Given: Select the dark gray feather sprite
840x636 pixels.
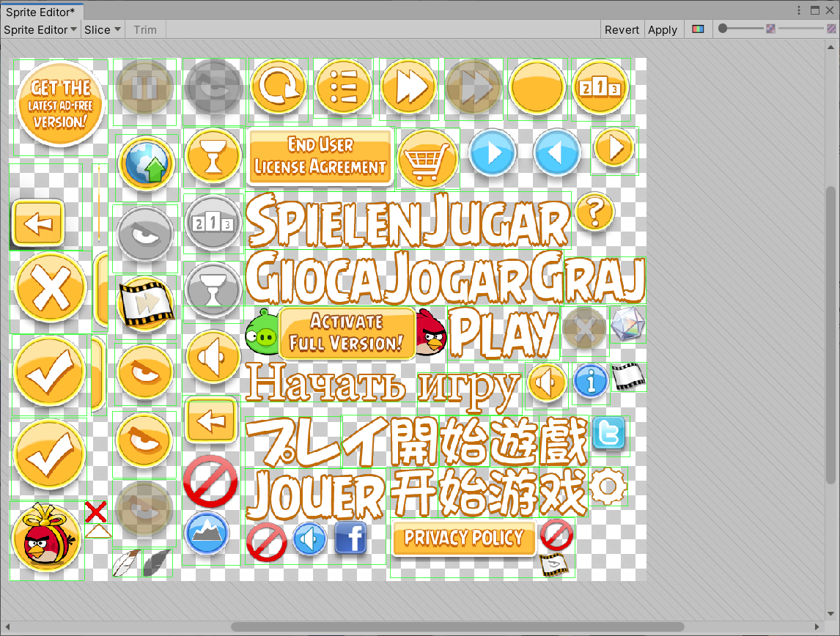Looking at the screenshot, I should (156, 563).
